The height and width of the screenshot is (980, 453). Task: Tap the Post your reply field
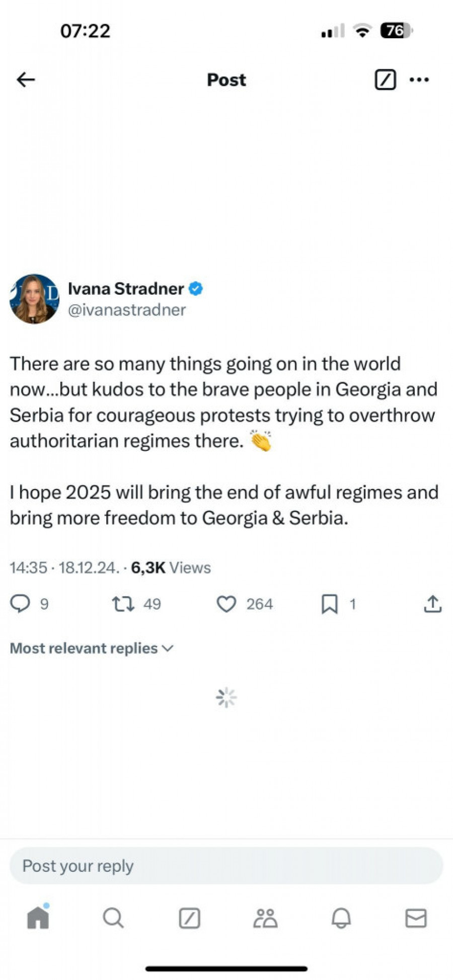click(x=226, y=866)
